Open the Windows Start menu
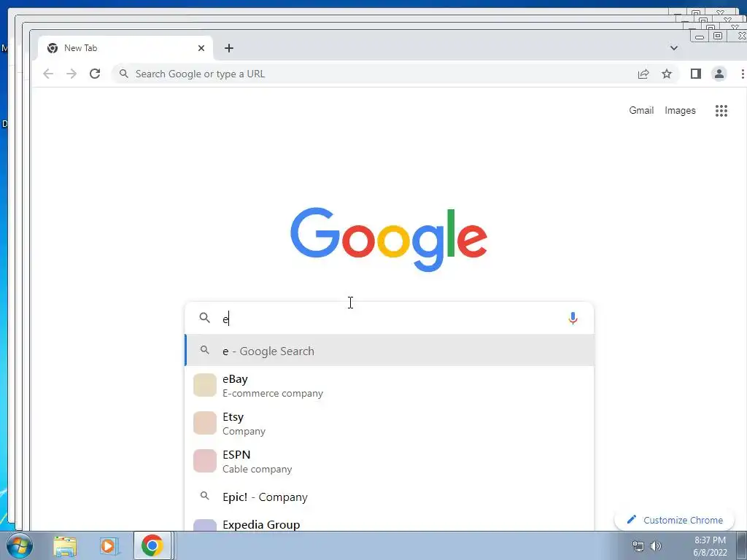This screenshot has width=747, height=560. point(19,545)
